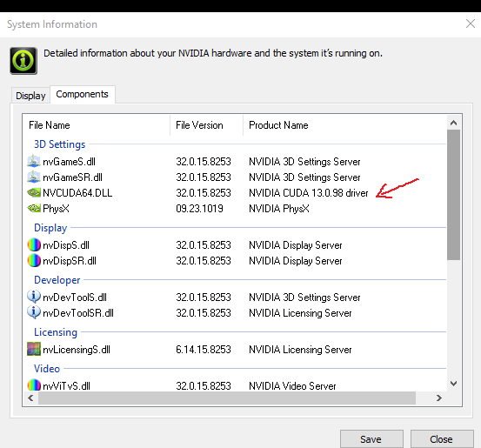Select the nvGameS.dll file icon
Screen dimensions: 481x448
[x=34, y=162]
